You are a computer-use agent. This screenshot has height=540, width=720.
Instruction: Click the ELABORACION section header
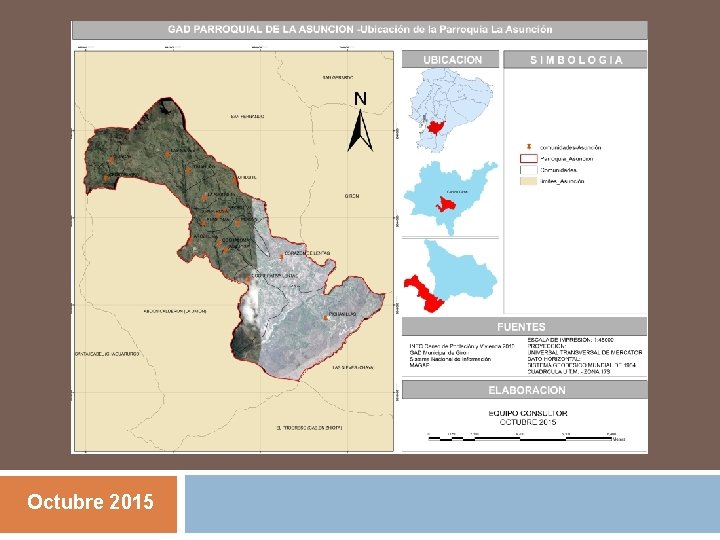(524, 390)
